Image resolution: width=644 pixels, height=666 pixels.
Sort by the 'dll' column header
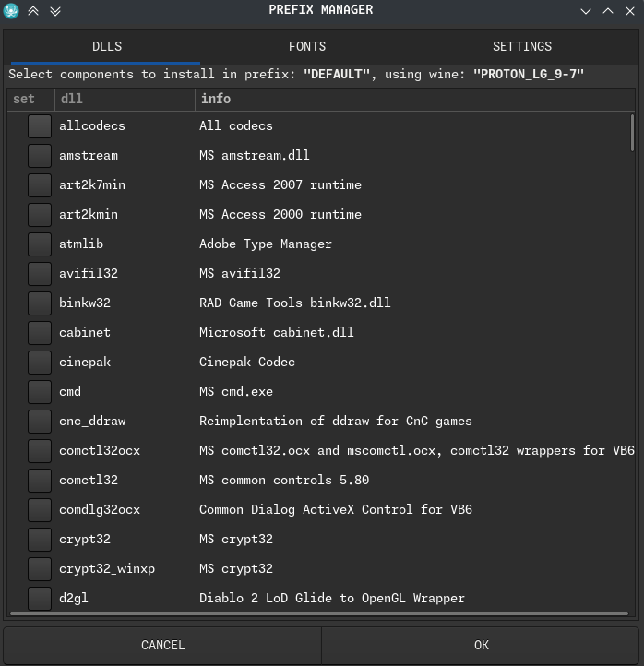pyautogui.click(x=125, y=100)
